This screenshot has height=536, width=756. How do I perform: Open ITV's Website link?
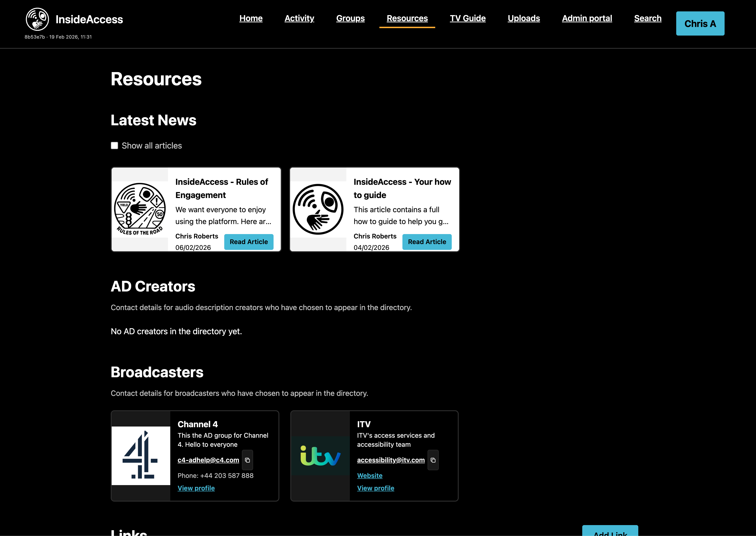pos(370,475)
